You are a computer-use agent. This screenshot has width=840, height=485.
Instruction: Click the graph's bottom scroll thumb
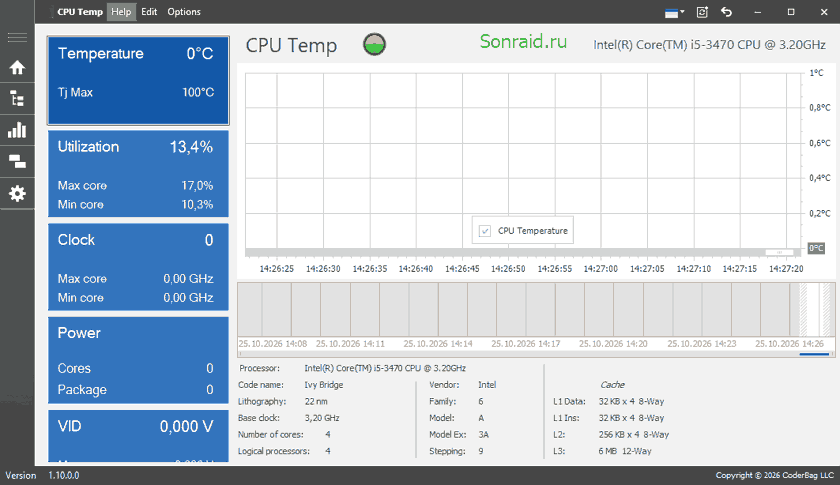pos(779,252)
